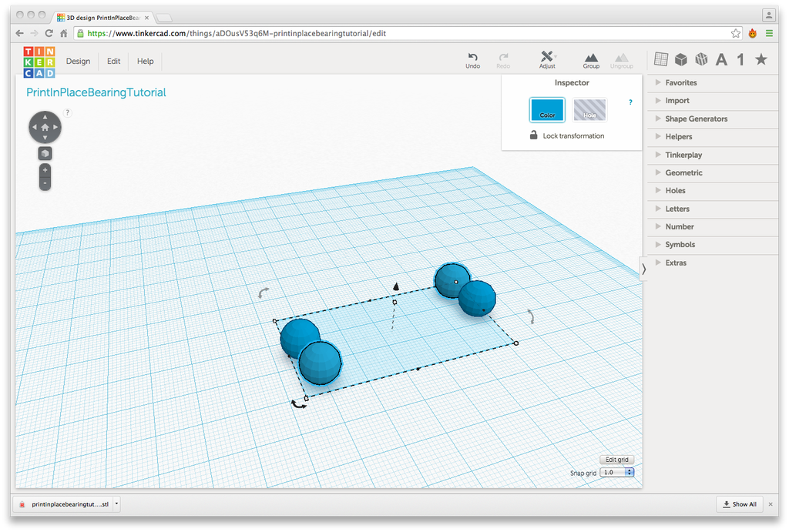Toggle Lock transformation

[x=566, y=136]
